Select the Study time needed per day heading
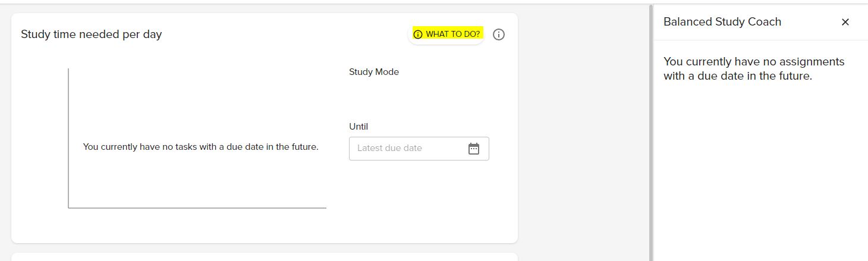 pyautogui.click(x=91, y=34)
